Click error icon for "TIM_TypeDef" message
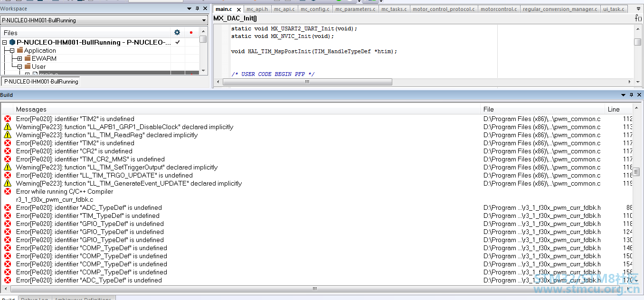The width and height of the screenshot is (644, 300). (8, 216)
